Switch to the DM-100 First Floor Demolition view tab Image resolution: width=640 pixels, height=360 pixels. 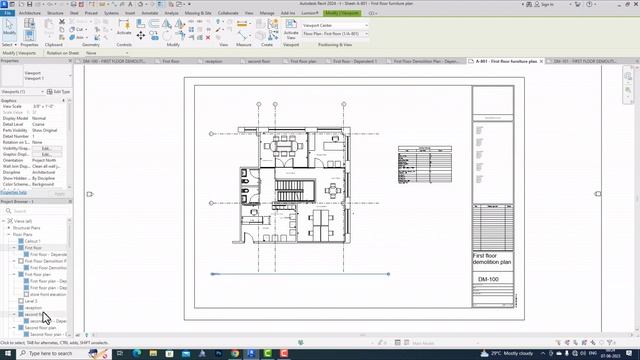click(113, 61)
